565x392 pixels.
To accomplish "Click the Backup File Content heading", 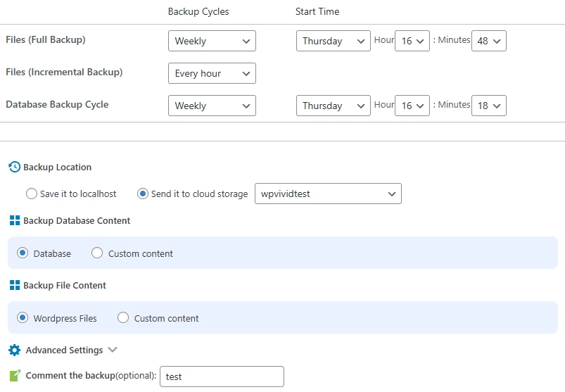I will (x=65, y=285).
